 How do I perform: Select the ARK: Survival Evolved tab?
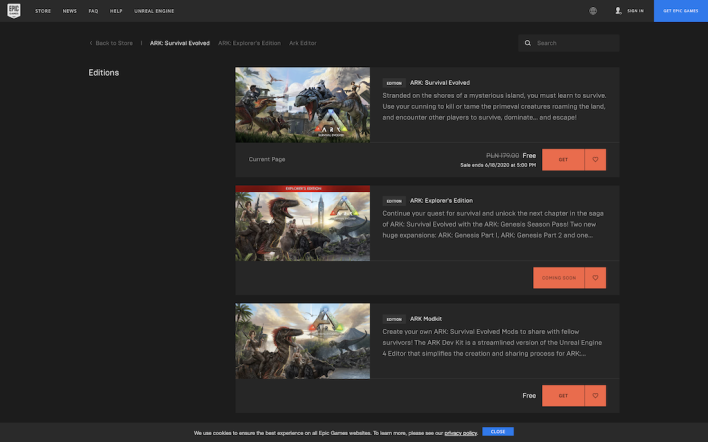coord(180,43)
